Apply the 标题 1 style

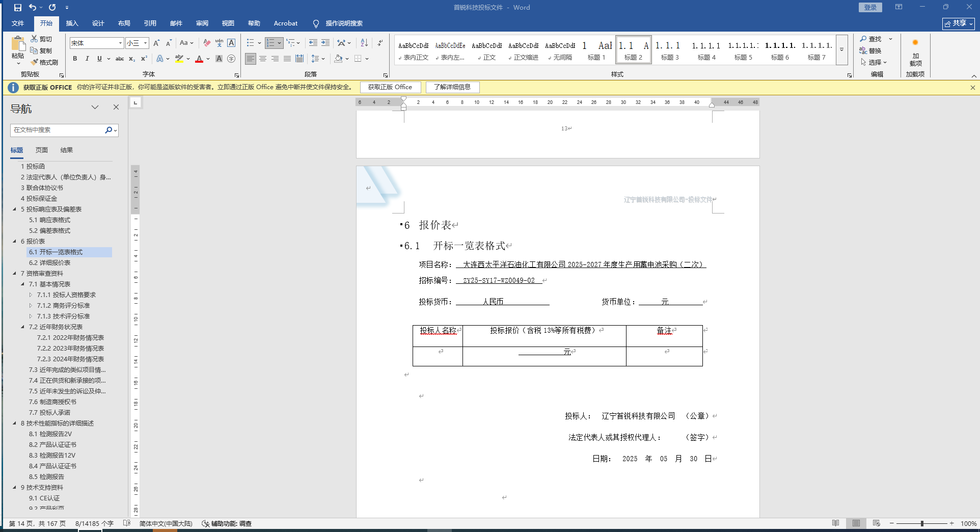[596, 50]
